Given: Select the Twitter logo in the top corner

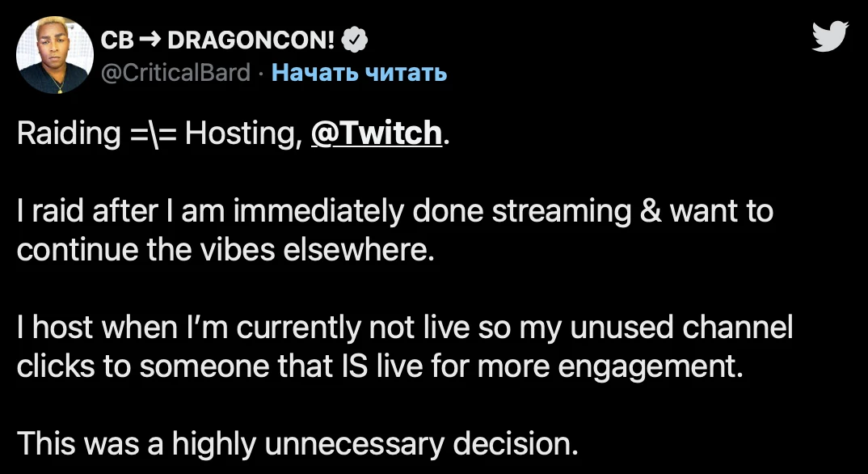Looking at the screenshot, I should pos(829,36).
